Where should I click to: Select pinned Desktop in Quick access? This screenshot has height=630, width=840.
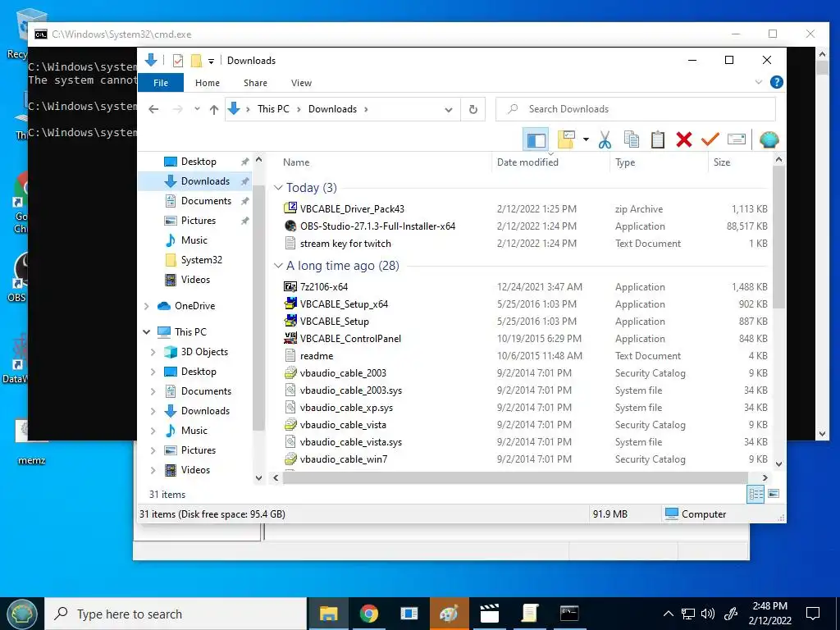click(x=199, y=162)
